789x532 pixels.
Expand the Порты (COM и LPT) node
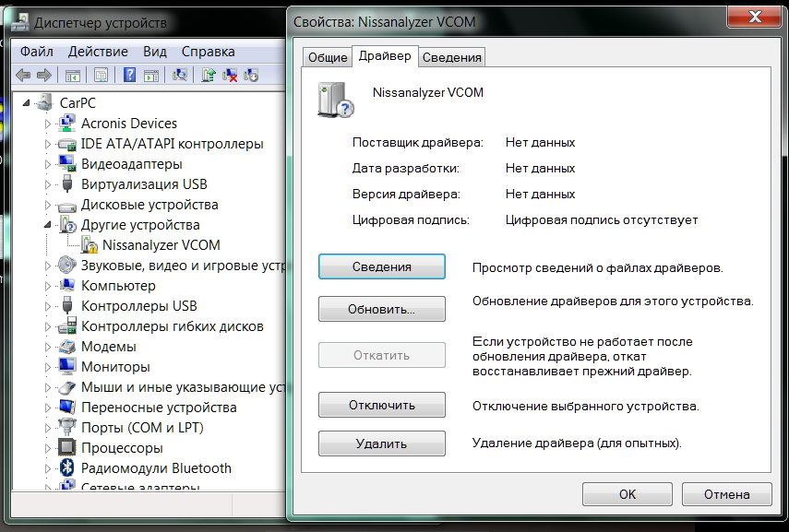pyautogui.click(x=49, y=428)
